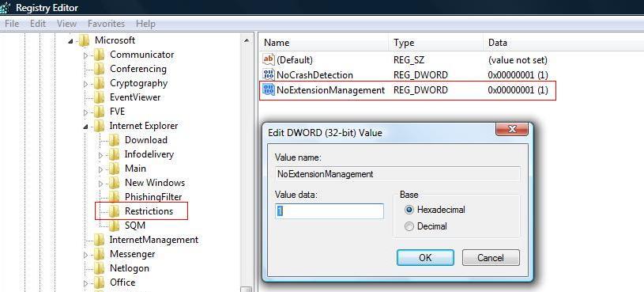Select the Conferencing folder icon
Viewport: 644px width, 292px height.
point(99,69)
